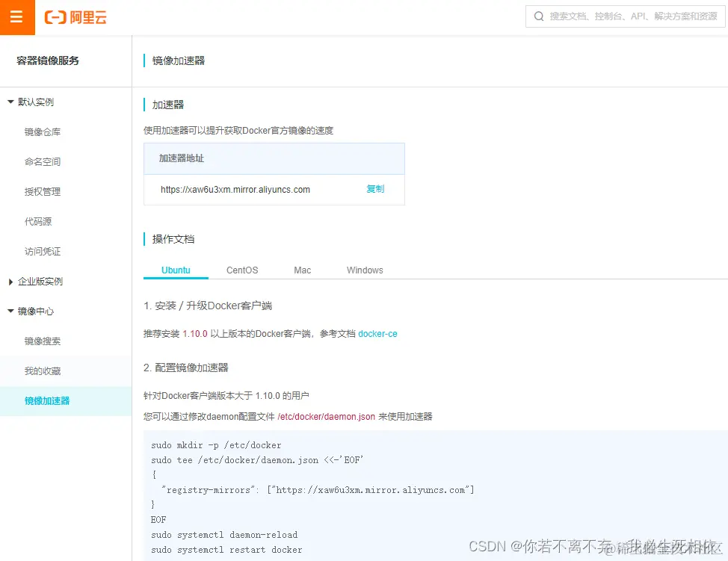Open the docker-ce documentation link
Screen dimensions: 728x561
click(x=377, y=334)
